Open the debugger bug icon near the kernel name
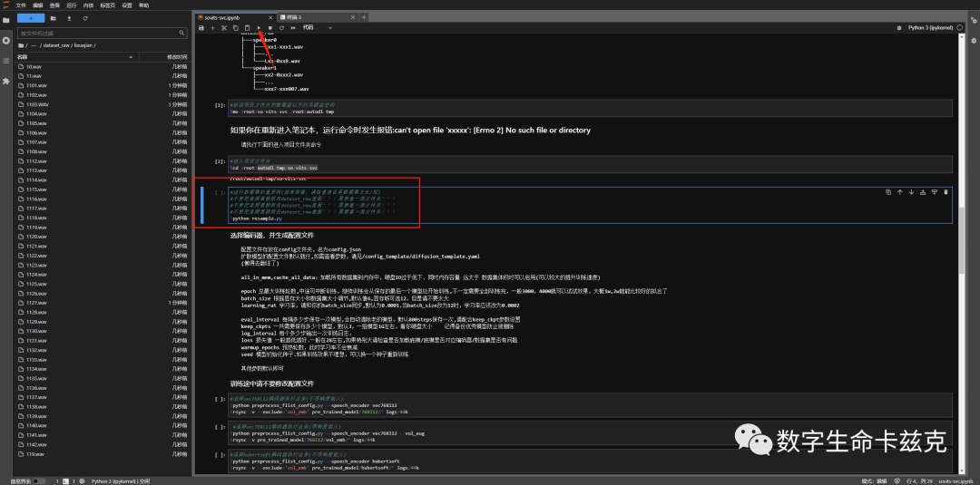 pyautogui.click(x=898, y=28)
